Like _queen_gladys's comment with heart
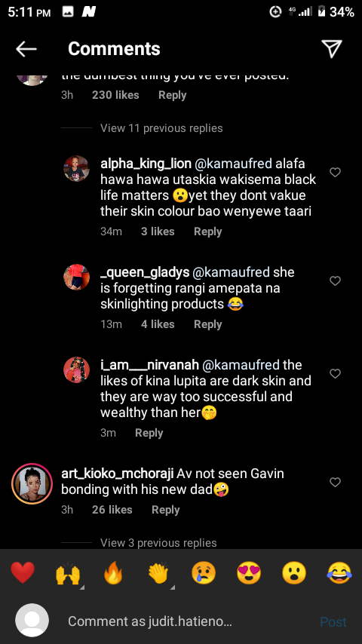 336,281
